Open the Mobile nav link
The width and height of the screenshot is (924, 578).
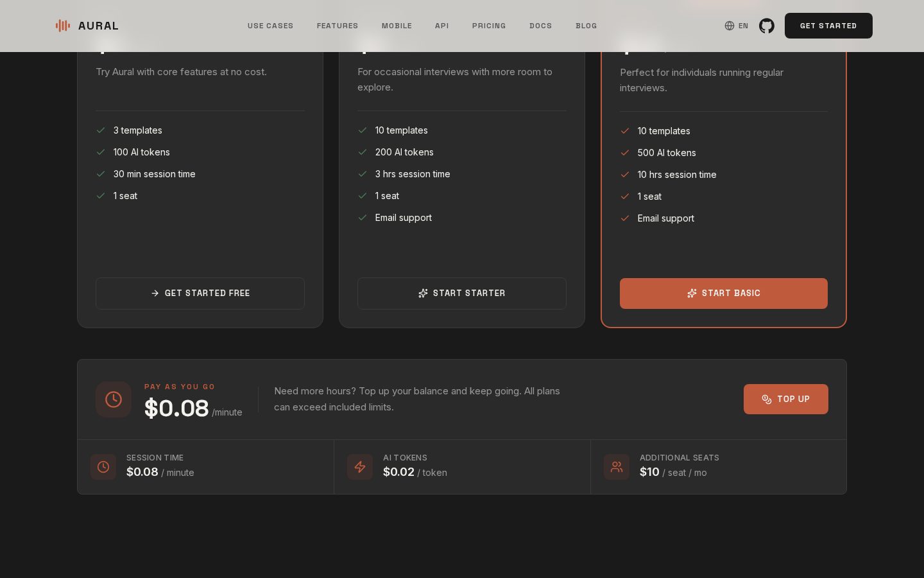point(397,26)
